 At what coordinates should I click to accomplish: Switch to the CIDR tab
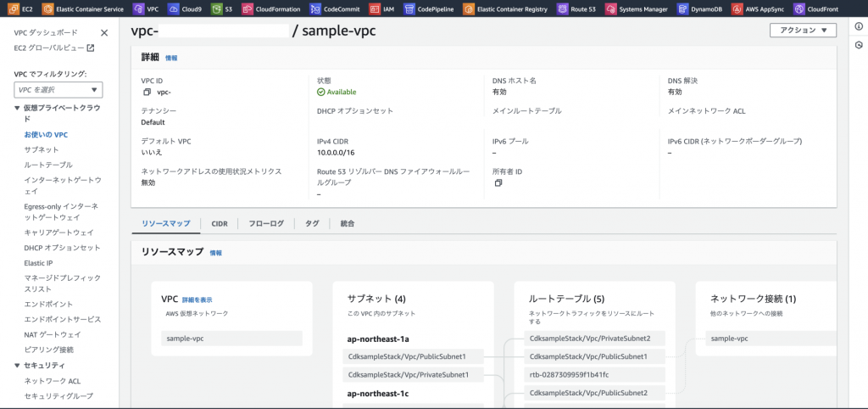click(x=219, y=223)
